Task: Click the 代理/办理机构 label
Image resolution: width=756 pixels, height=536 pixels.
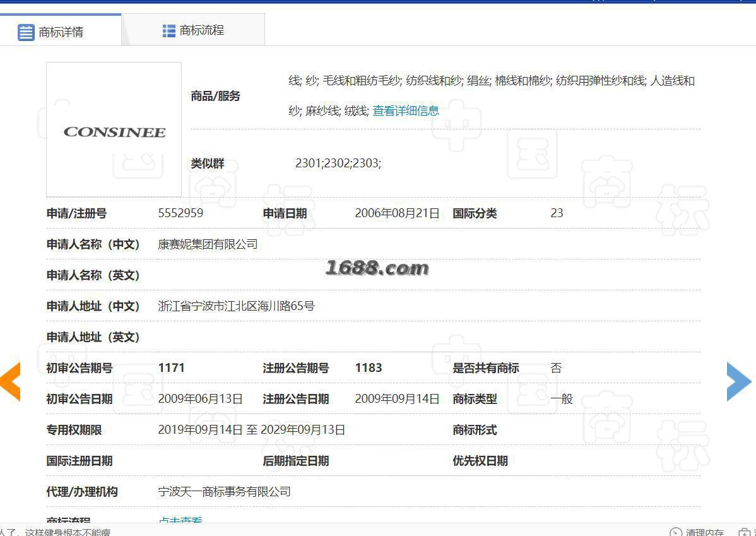Action: tap(82, 492)
